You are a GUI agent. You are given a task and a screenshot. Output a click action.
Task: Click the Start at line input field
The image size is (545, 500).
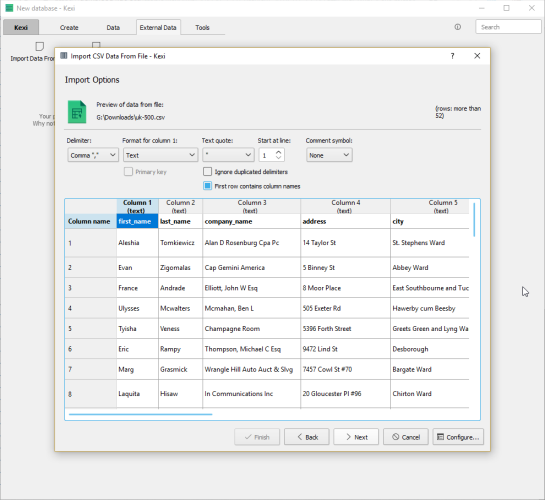click(x=267, y=155)
